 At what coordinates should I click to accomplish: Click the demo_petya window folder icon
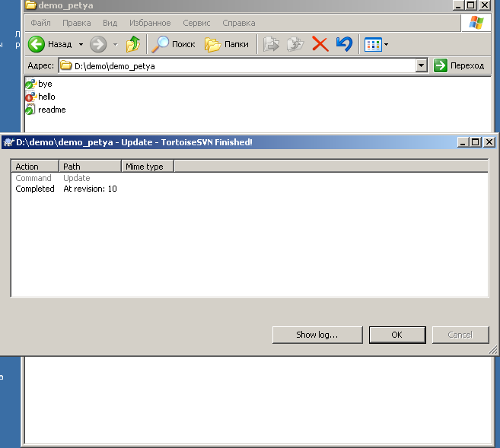tap(31, 5)
